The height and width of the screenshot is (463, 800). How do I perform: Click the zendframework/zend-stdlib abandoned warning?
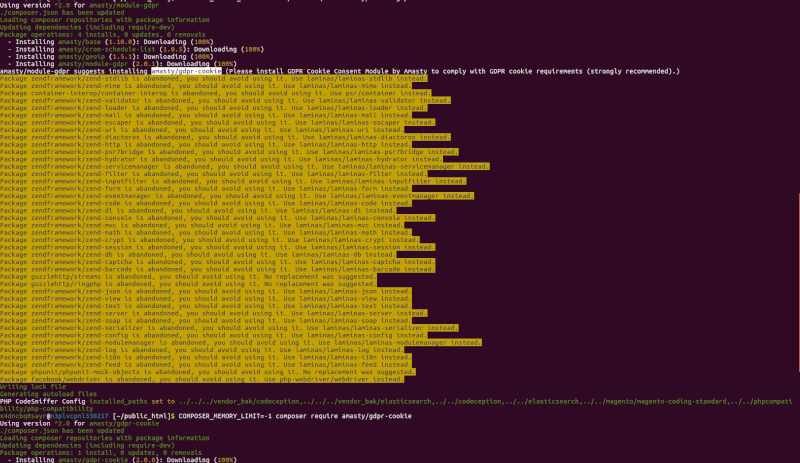click(213, 79)
